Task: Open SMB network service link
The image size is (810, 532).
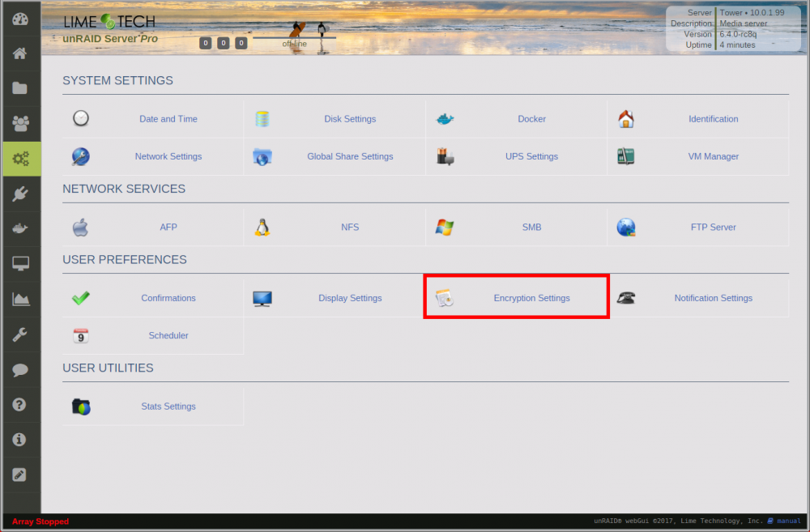Action: (x=531, y=228)
